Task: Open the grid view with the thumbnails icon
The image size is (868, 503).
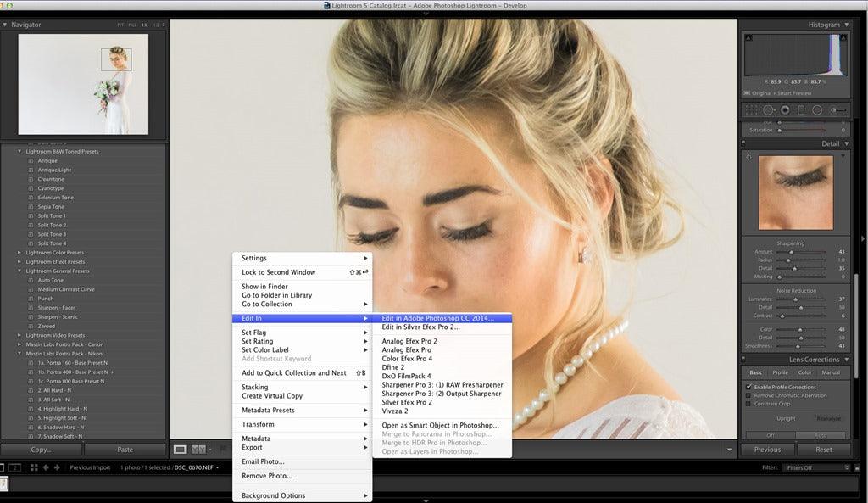Action: coord(32,467)
